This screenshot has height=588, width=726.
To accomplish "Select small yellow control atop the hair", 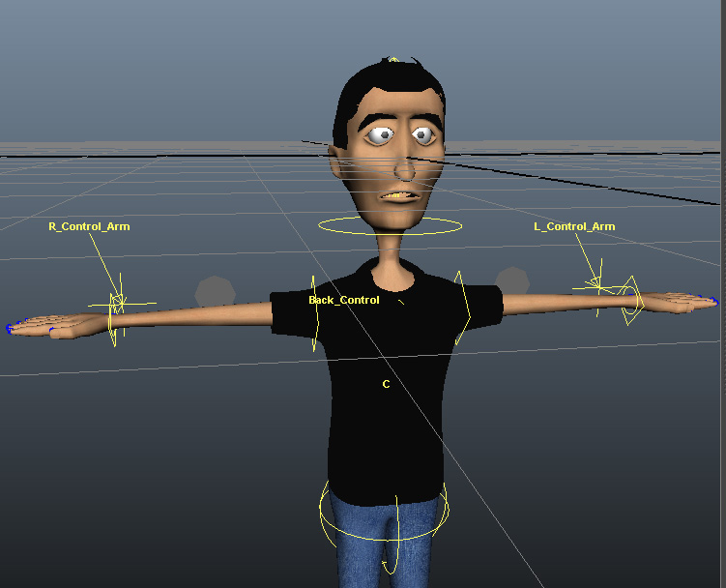I will click(393, 60).
